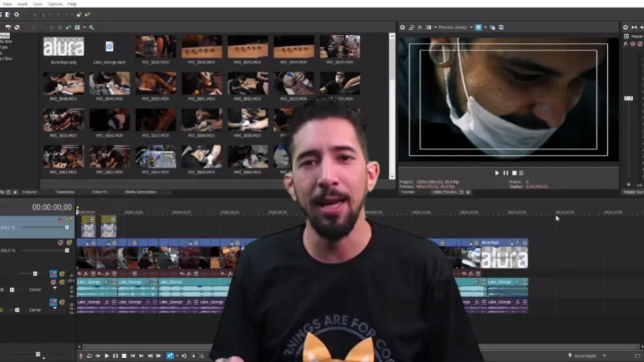Expand the Split Screen View dropdown arrow
Screen dimensions: 644x362
click(435, 27)
